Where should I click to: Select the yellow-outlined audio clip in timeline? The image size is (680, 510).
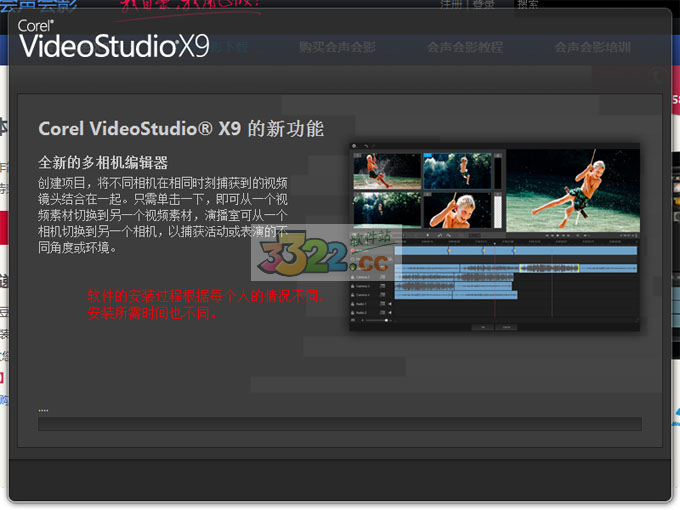[548, 268]
